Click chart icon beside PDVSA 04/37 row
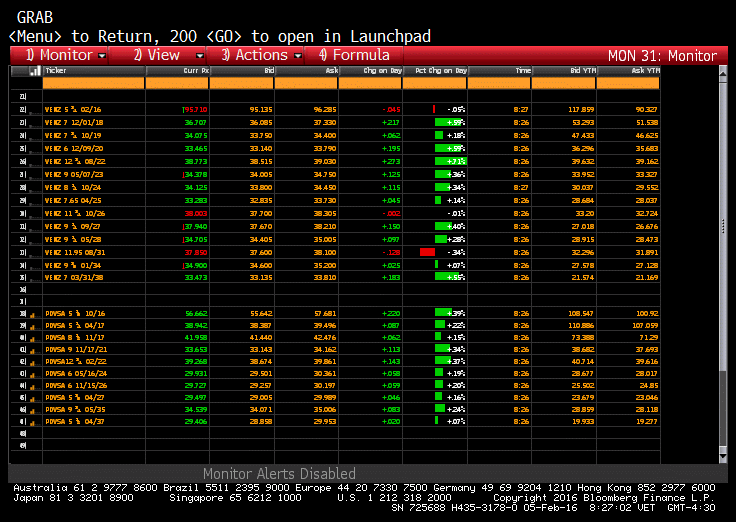 [x=32, y=422]
